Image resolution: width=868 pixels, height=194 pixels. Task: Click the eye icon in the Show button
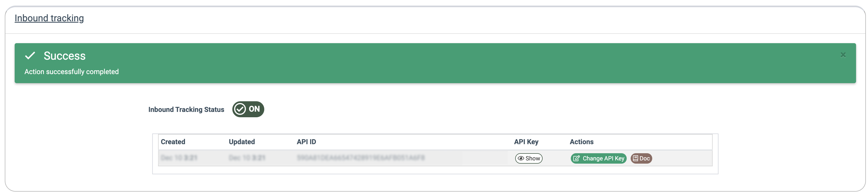520,158
